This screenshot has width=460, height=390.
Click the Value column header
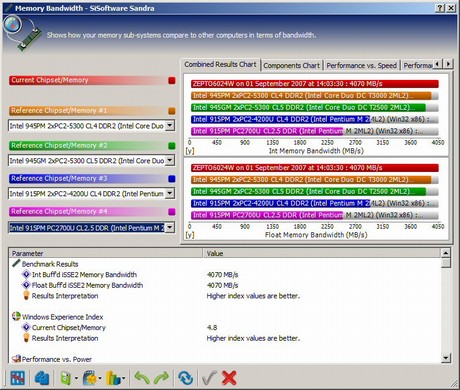321,253
